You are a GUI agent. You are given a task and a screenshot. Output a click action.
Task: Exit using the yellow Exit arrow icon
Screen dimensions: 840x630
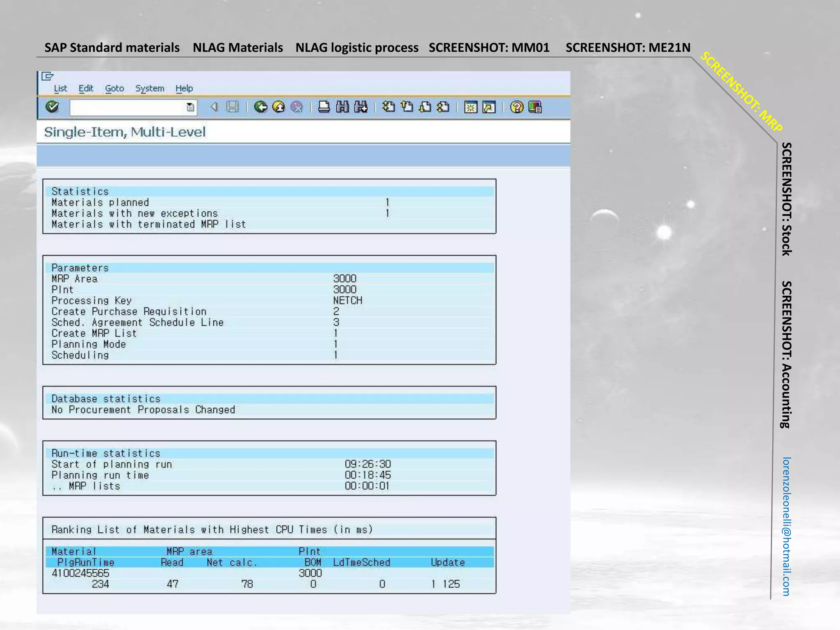278,107
